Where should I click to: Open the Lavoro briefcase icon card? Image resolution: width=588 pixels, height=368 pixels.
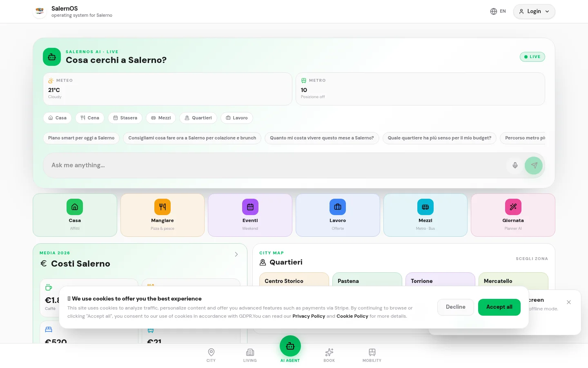pos(338,215)
